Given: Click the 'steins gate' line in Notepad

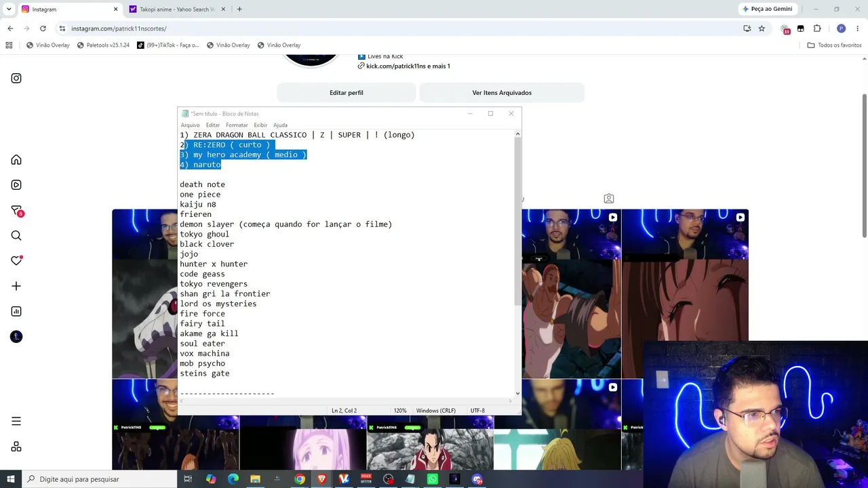Looking at the screenshot, I should 205,373.
